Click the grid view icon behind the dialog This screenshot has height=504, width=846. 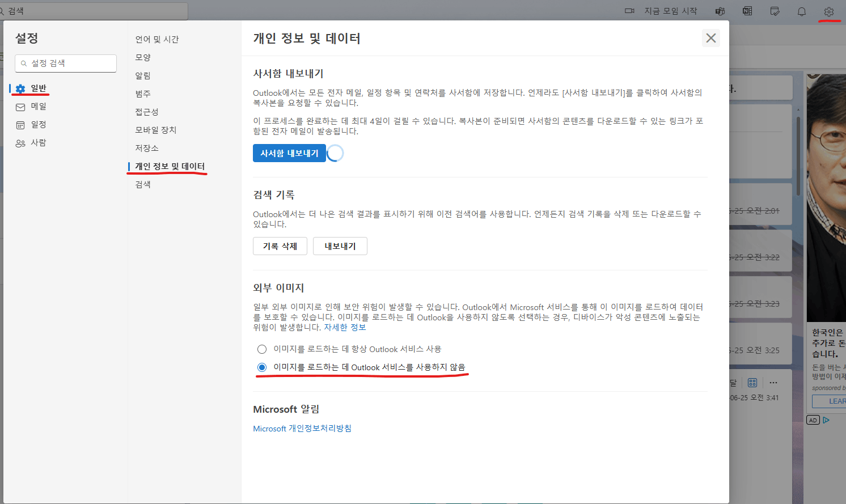click(x=752, y=383)
